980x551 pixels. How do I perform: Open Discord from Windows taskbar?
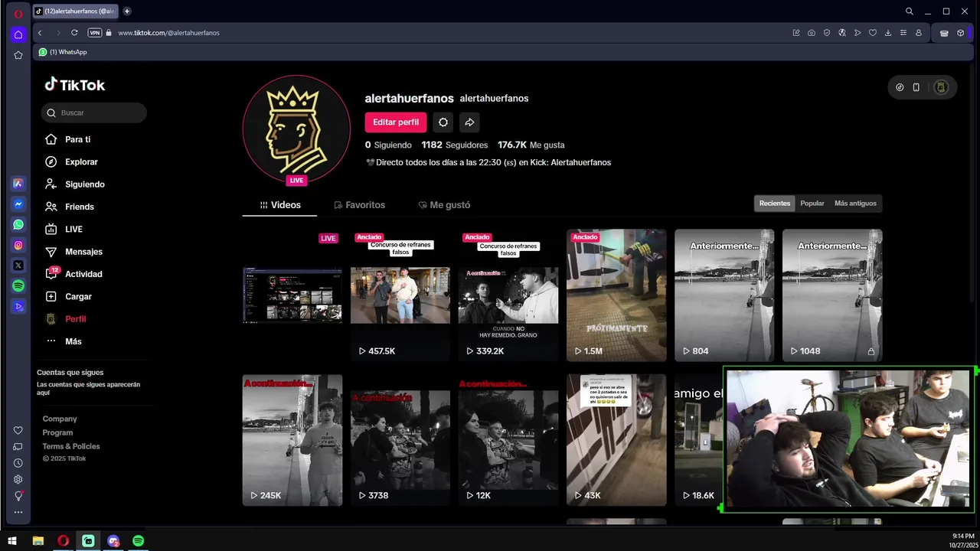pyautogui.click(x=113, y=541)
